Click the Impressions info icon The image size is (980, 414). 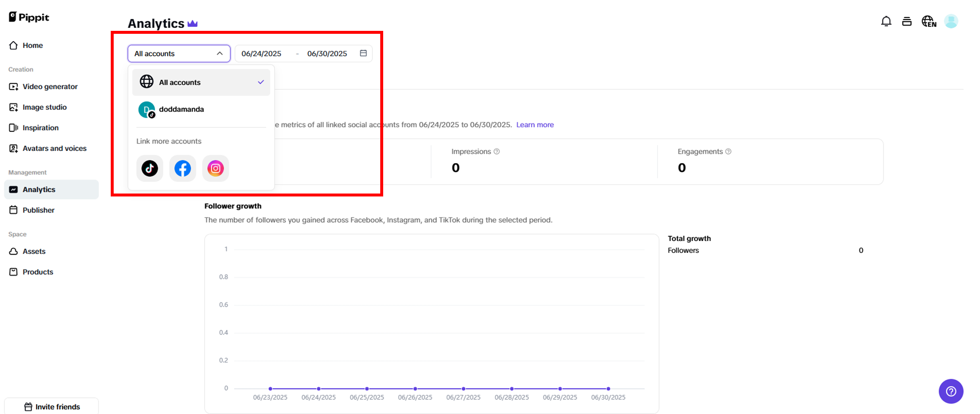point(497,151)
